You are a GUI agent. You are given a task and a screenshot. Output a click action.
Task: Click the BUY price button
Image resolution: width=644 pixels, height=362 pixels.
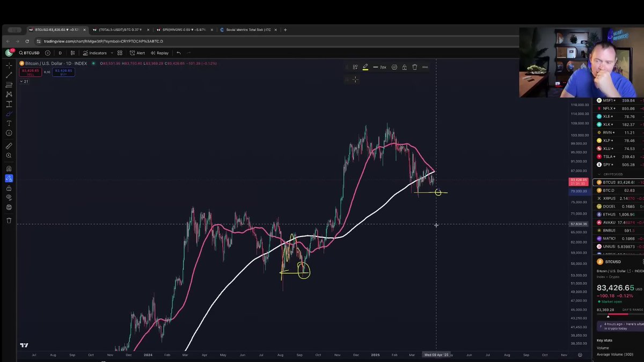tap(63, 72)
